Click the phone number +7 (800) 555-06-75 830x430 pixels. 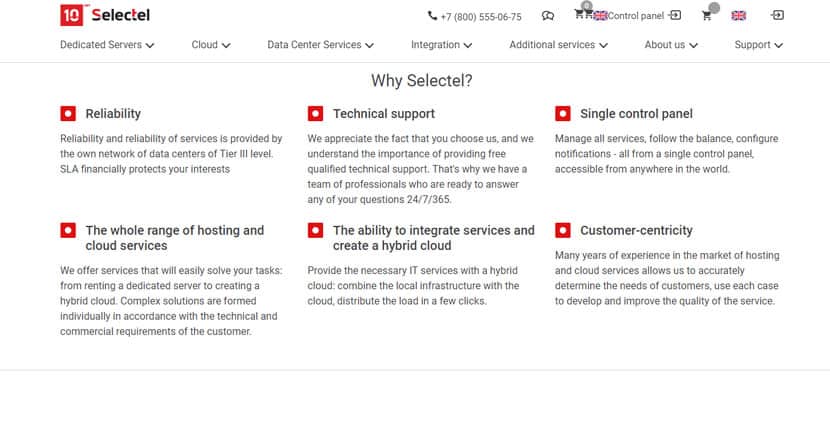coord(474,16)
